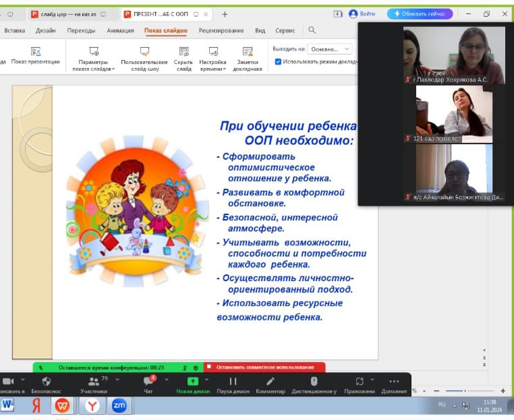Click 'Остановить совместное использование' stop share button
This screenshot has width=514, height=420.
pyautogui.click(x=264, y=367)
